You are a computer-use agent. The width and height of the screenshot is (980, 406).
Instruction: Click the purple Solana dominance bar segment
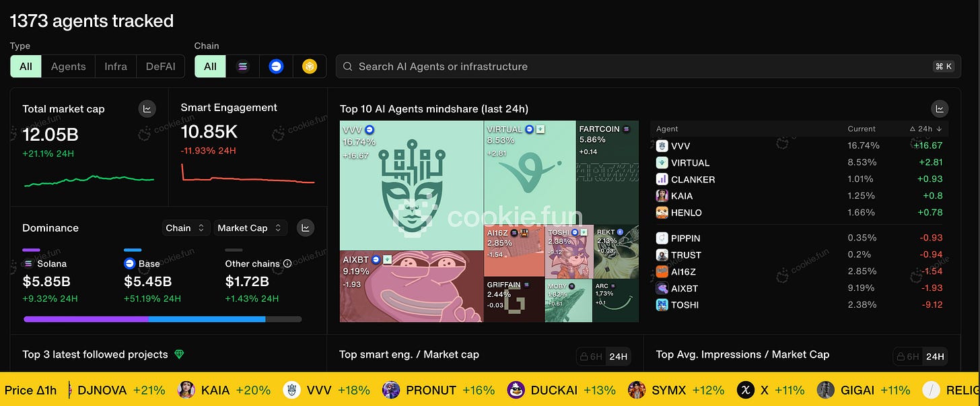[x=85, y=319]
